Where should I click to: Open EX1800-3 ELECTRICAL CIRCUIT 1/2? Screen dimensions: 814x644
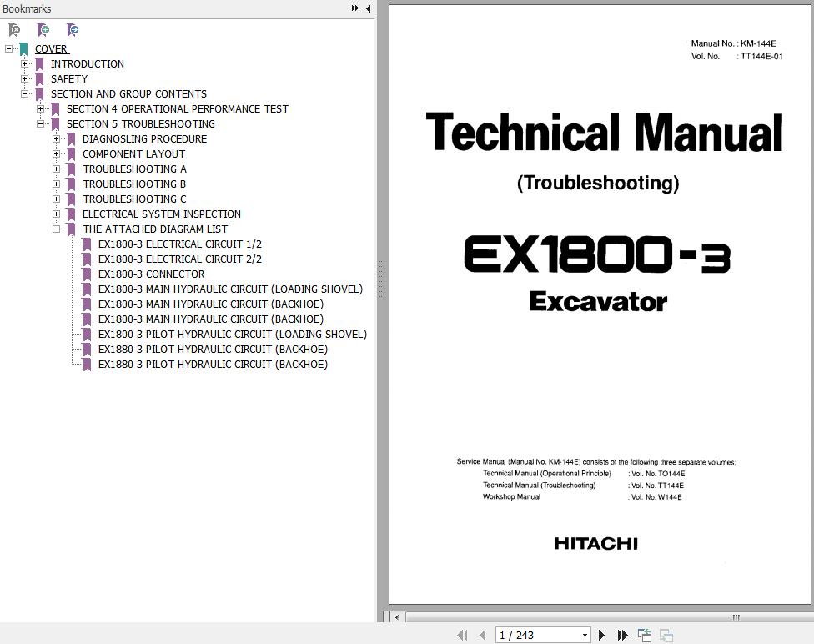click(x=180, y=244)
